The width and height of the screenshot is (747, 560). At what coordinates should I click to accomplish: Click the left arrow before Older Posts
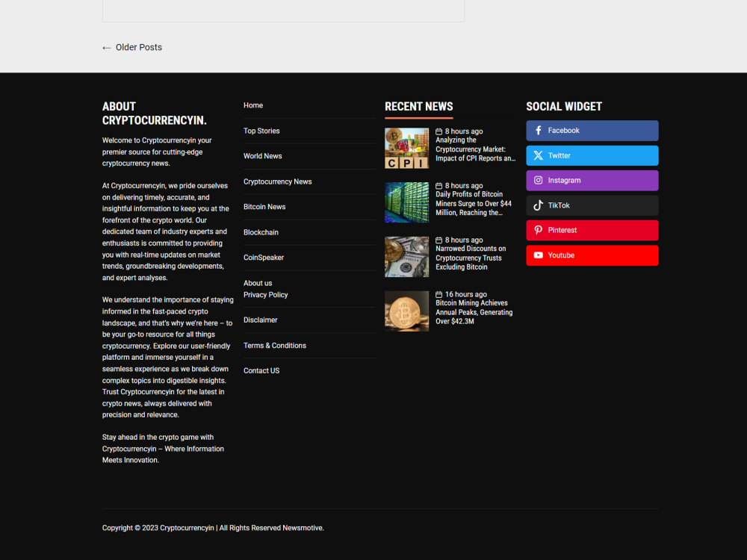click(106, 47)
